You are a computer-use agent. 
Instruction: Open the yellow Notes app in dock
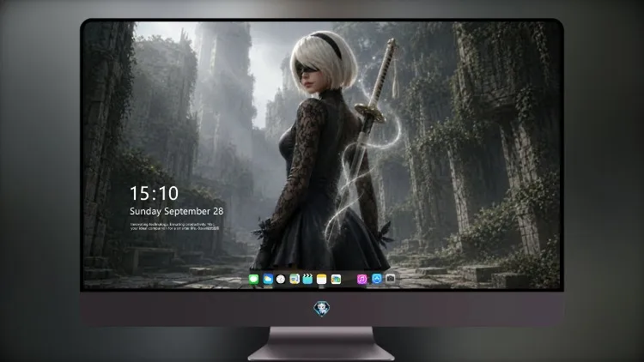tap(322, 279)
